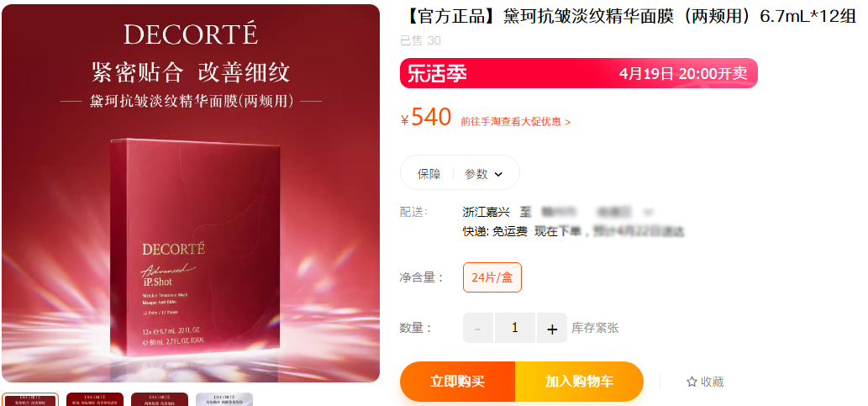Click the star icon to favorite item

click(692, 382)
